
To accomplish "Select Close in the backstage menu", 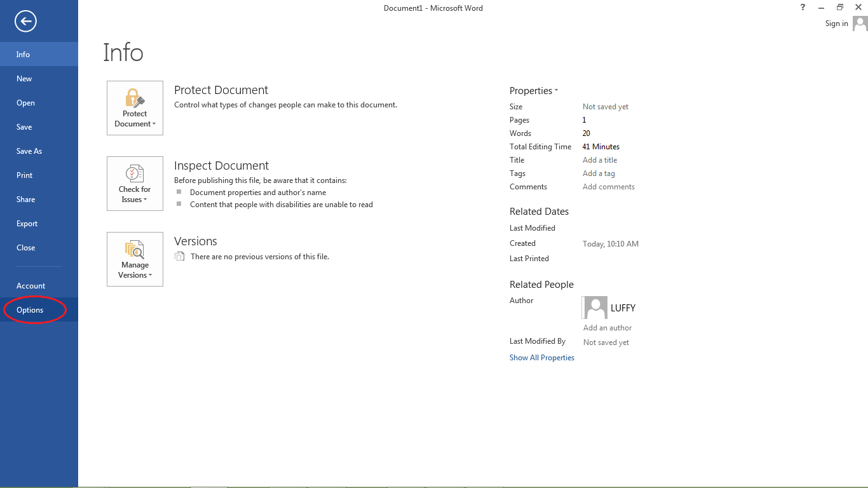I will click(39, 247).
